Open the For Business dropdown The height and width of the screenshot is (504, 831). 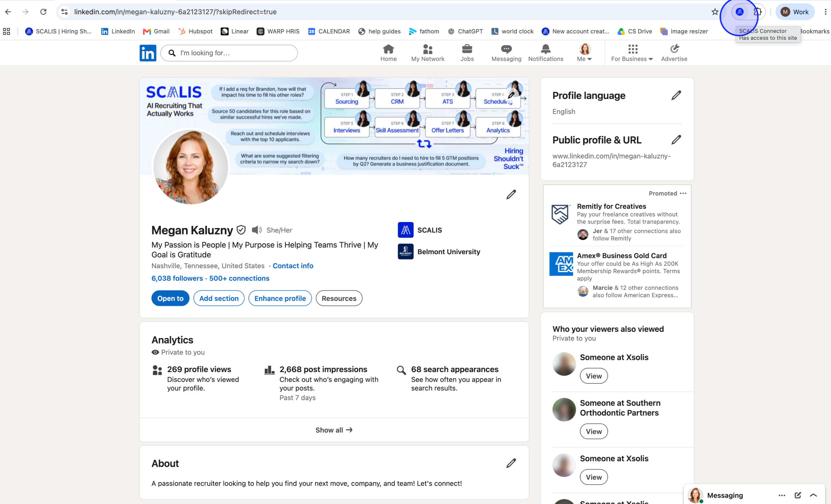point(632,53)
